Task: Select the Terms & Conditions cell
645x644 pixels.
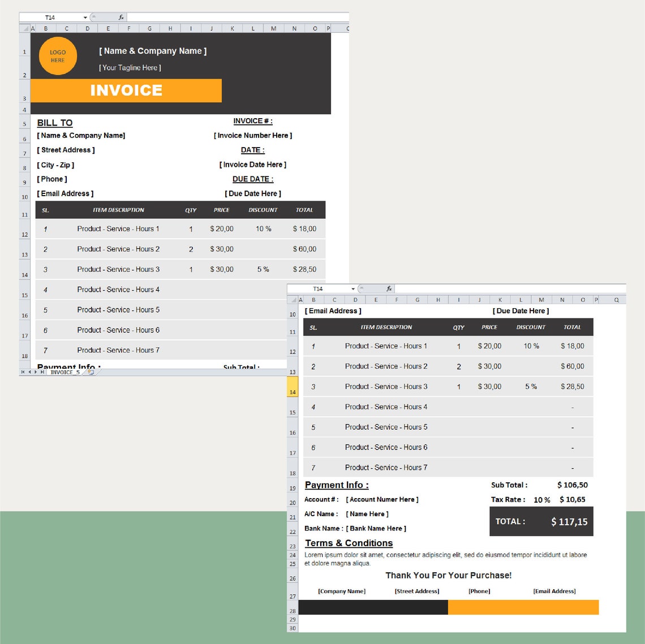Action: click(349, 543)
